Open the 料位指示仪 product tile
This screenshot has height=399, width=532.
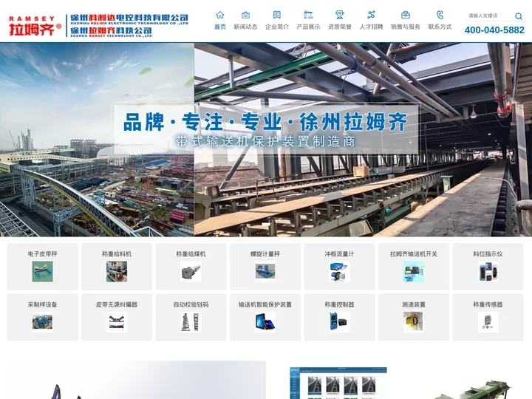[488, 266]
